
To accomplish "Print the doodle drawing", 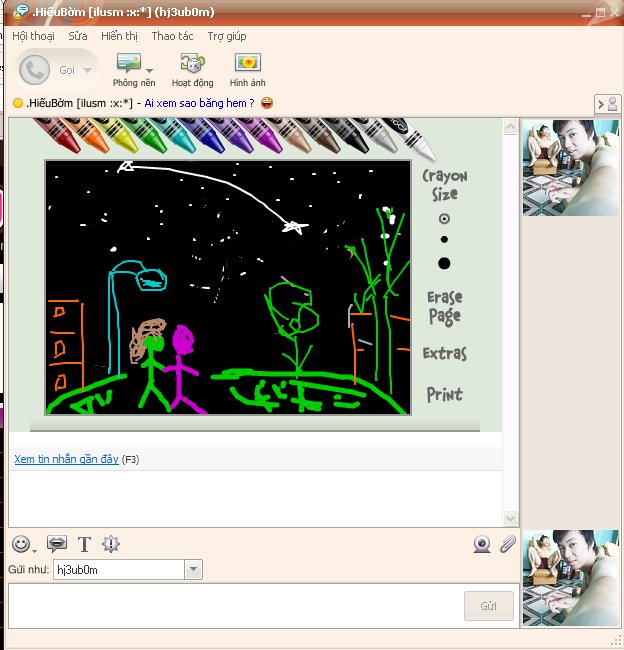I will click(444, 394).
